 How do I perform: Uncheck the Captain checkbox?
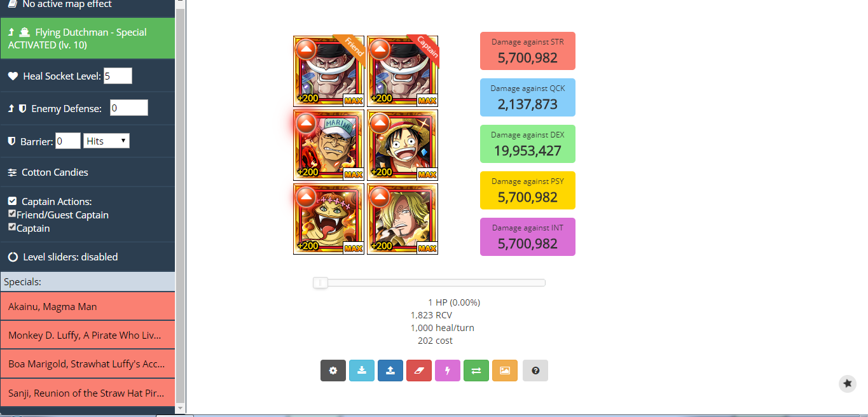[x=12, y=227]
